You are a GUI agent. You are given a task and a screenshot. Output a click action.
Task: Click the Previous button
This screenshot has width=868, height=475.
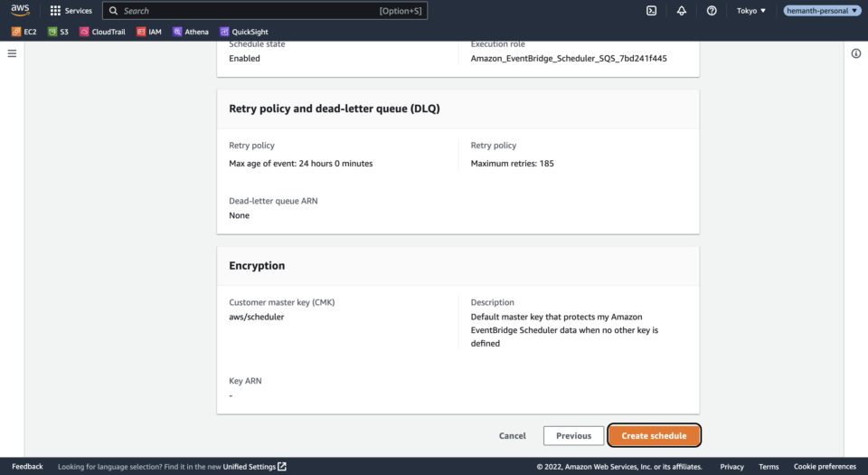[573, 436]
